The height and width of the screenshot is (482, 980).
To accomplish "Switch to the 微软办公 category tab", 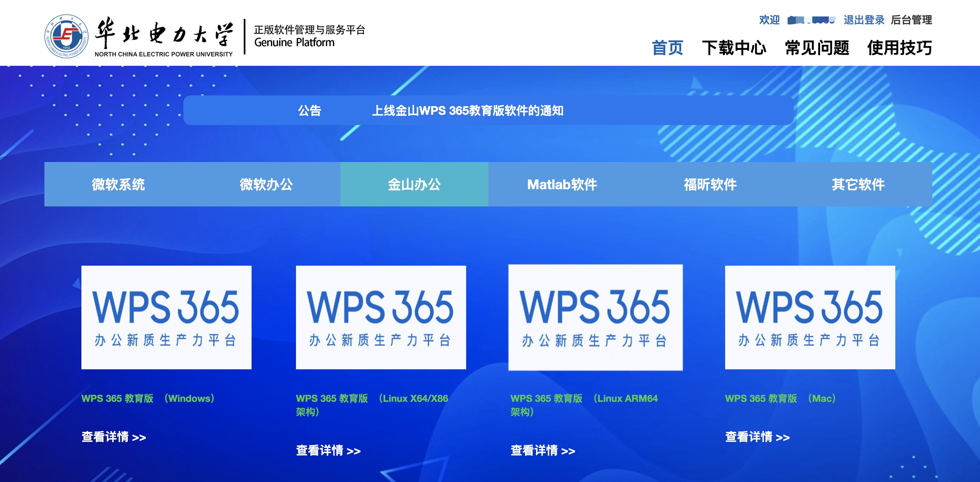I will [x=266, y=184].
